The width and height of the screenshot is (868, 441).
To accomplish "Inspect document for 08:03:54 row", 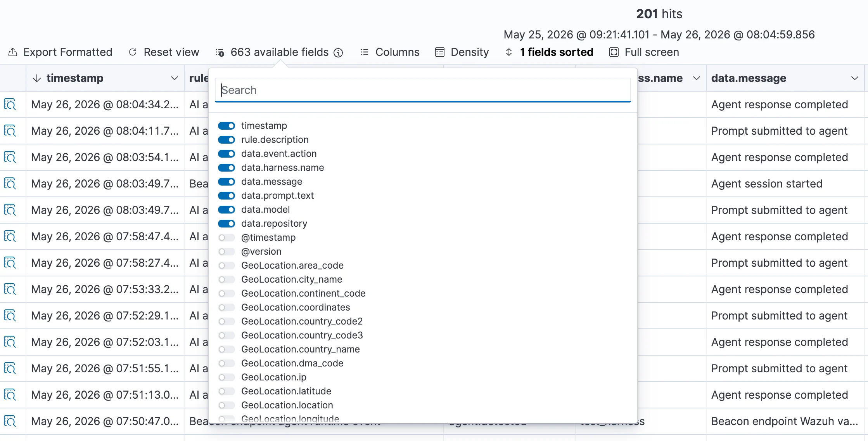I will click(x=10, y=157).
